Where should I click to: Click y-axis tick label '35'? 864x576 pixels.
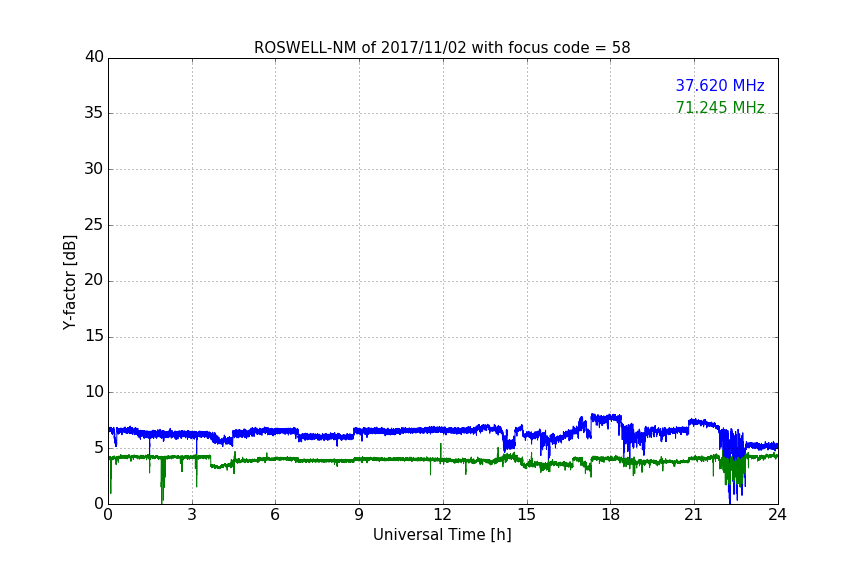pos(94,113)
